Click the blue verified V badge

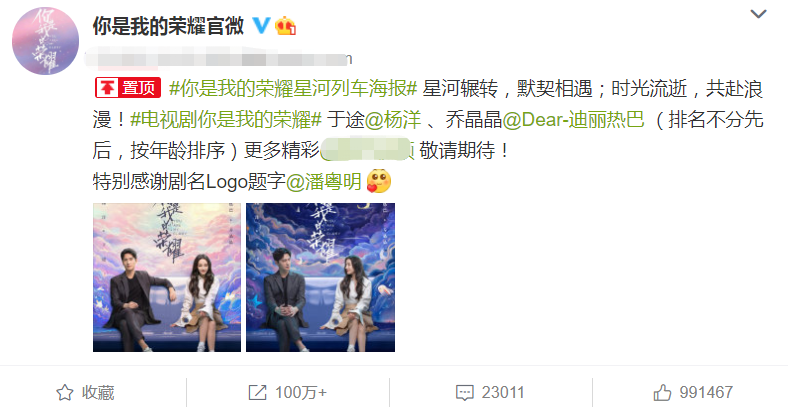coord(261,25)
